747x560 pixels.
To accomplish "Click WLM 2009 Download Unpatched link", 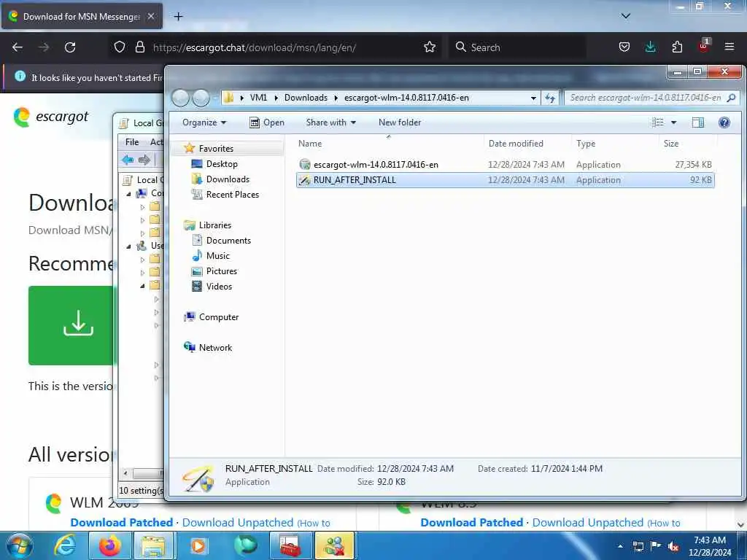I will (237, 522).
